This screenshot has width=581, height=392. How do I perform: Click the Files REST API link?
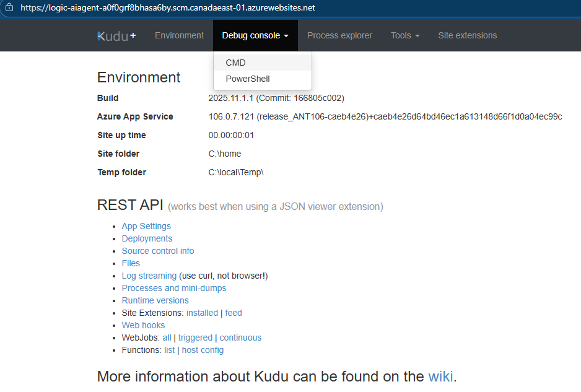(x=131, y=263)
